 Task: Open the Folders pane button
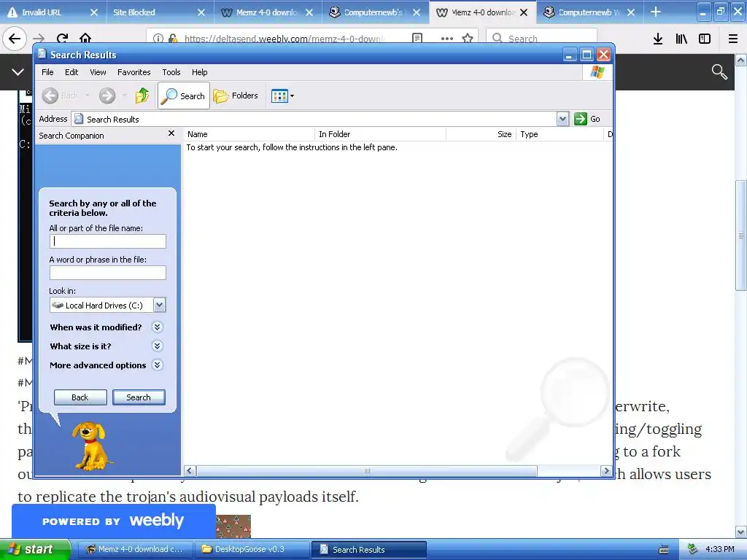pyautogui.click(x=236, y=96)
